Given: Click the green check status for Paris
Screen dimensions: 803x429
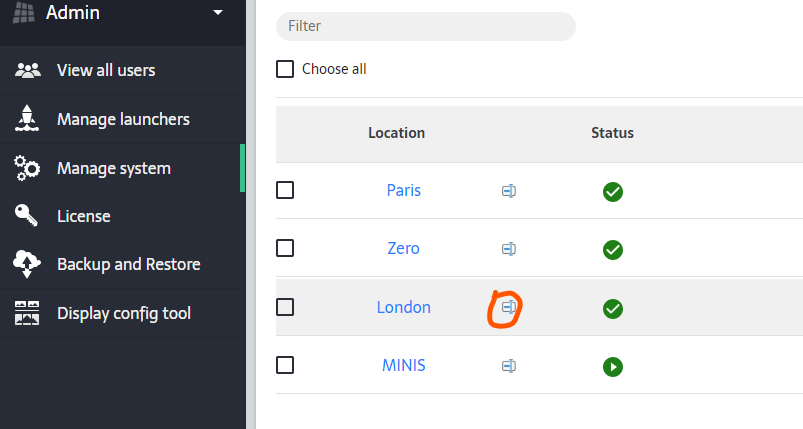Looking at the screenshot, I should click(613, 192).
